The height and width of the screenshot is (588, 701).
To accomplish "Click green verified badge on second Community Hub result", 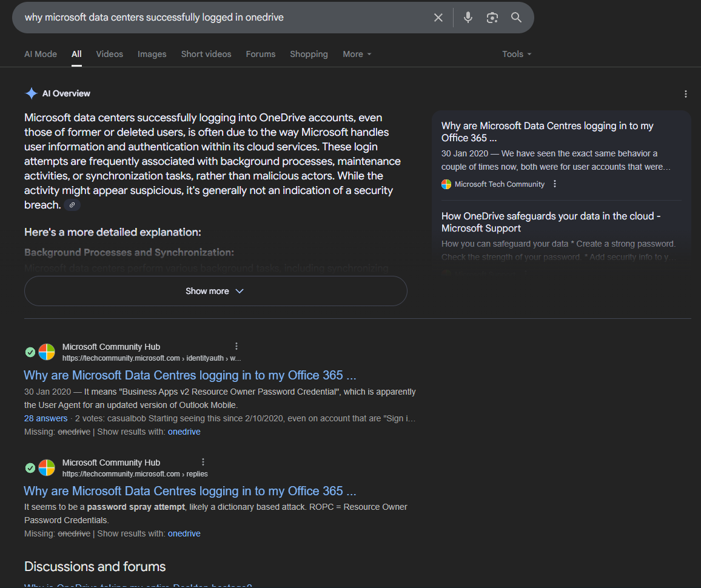I will click(30, 468).
